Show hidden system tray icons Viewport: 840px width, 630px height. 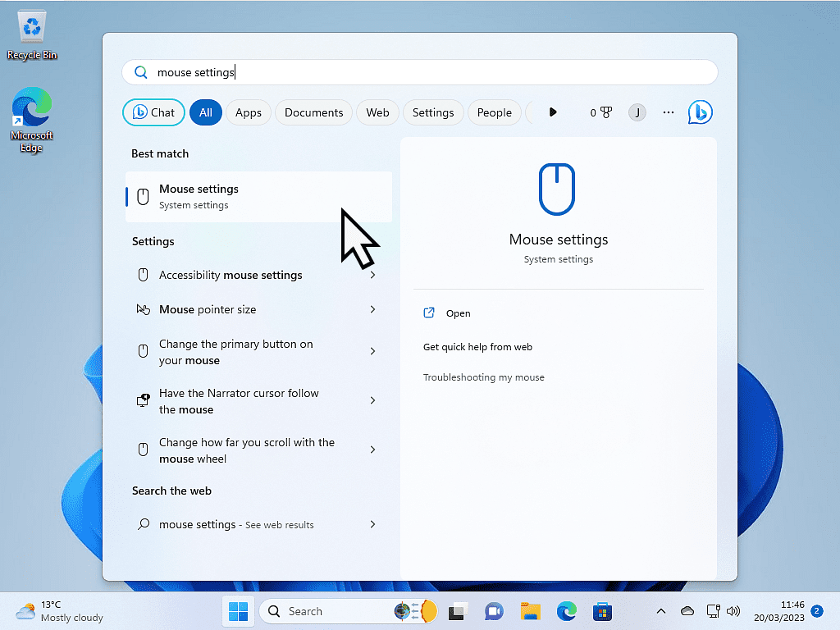pos(661,611)
